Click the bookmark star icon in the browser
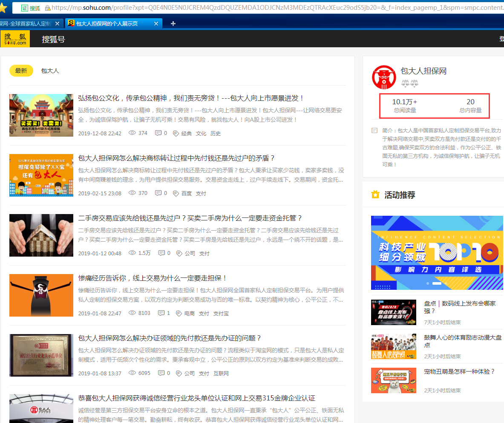 click(3, 8)
